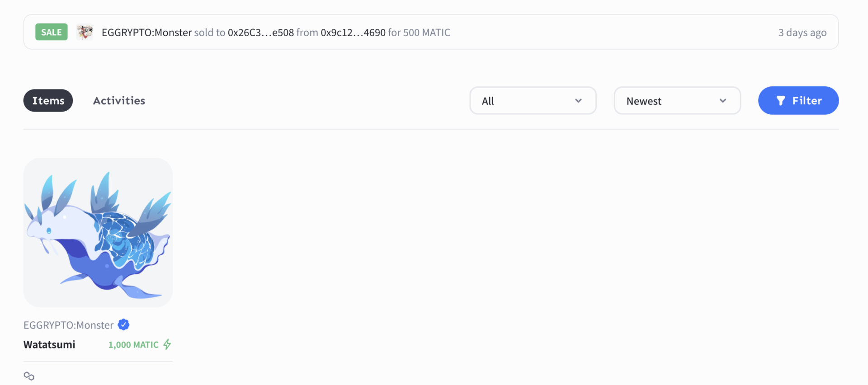Open the Newest sort dropdown

pos(677,101)
